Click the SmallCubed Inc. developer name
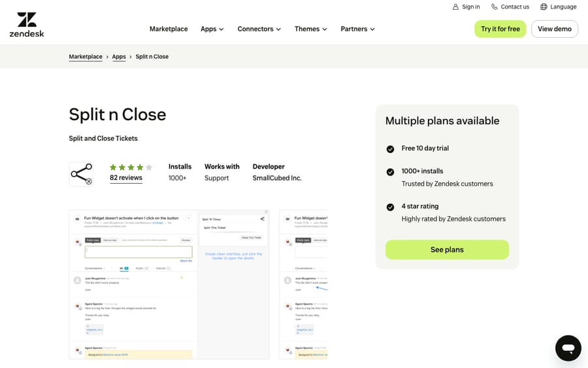 tap(277, 178)
